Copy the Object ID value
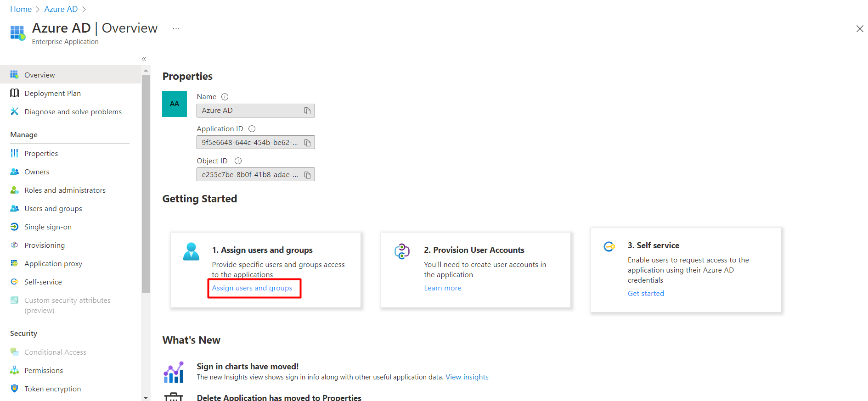Image resolution: width=868 pixels, height=401 pixels. click(x=308, y=175)
